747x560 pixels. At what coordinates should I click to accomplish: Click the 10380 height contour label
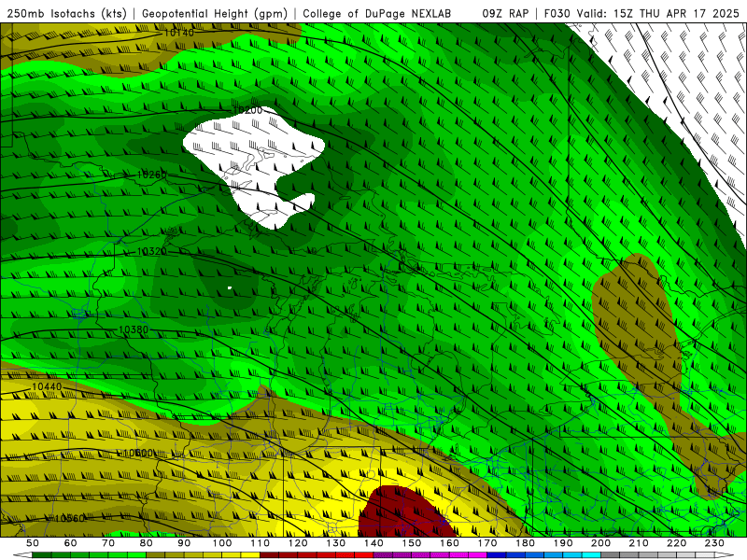[134, 329]
